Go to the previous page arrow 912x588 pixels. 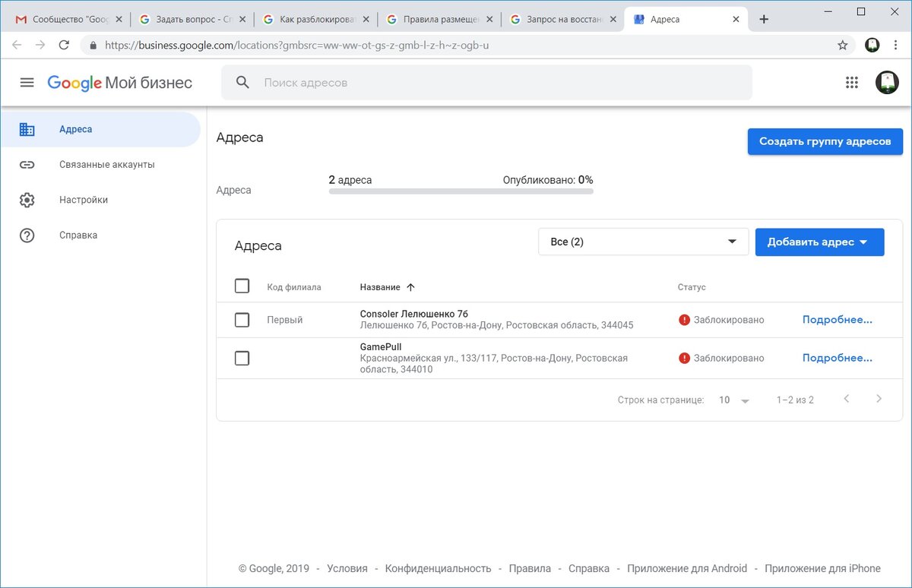[x=847, y=399]
